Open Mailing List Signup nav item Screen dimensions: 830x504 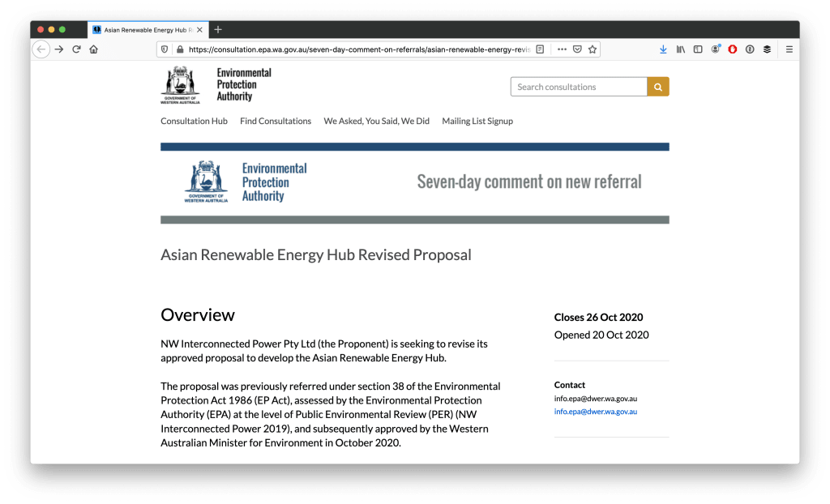[x=477, y=121]
